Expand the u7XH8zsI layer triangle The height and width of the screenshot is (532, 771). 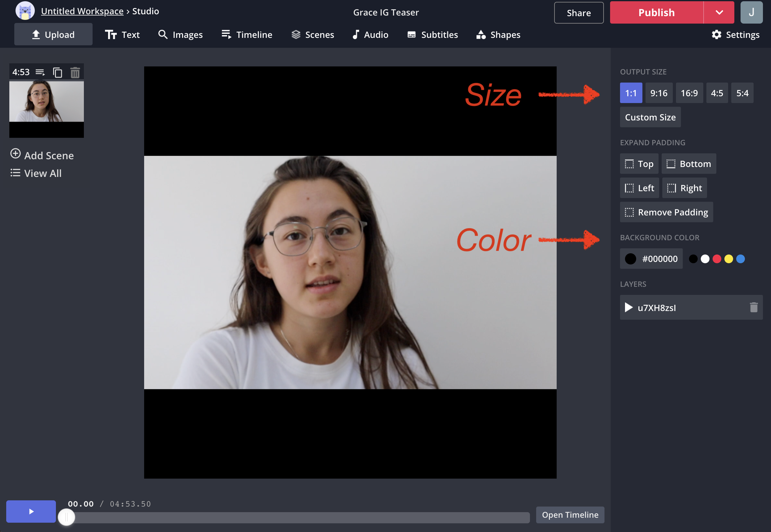[x=628, y=307]
